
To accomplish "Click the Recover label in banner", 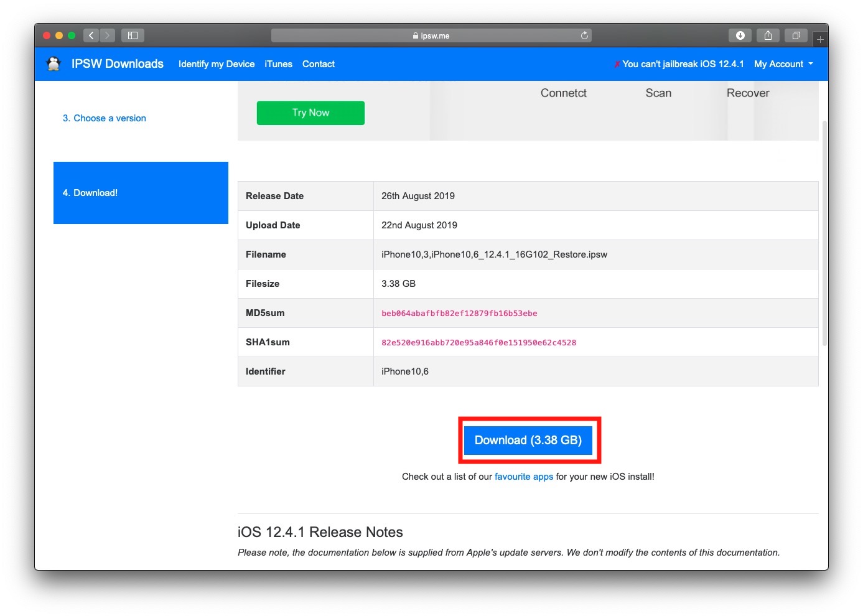I will 748,93.
